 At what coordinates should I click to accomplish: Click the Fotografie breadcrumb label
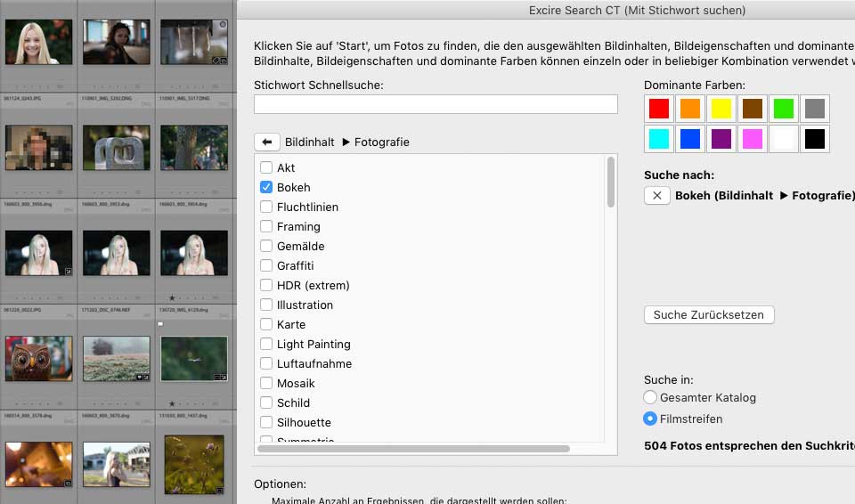[382, 142]
